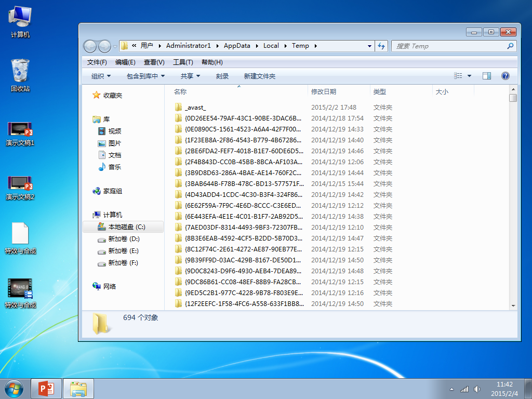Expand arrow after Local in address bar
Screen dimensions: 532x399
coord(285,46)
